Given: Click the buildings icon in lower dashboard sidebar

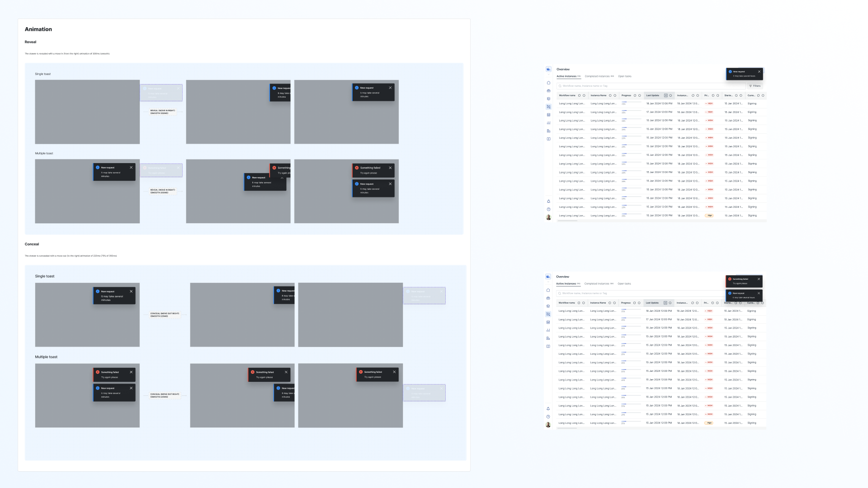Looking at the screenshot, I should 548,338.
